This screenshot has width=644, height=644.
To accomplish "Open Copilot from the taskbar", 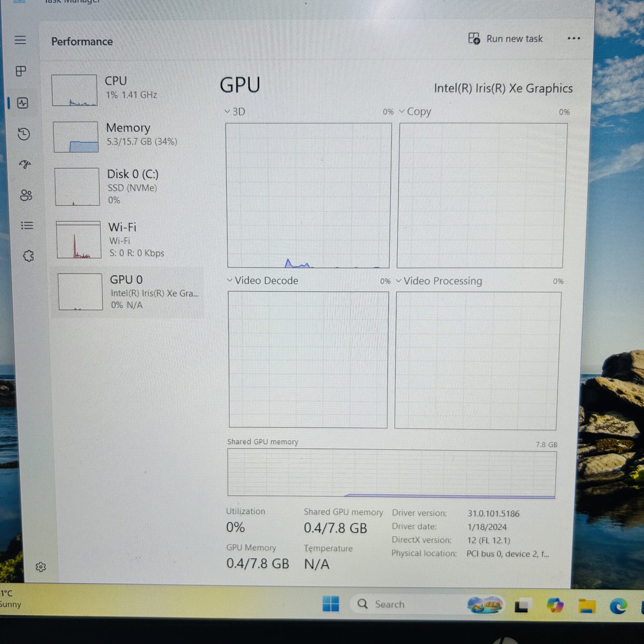I will point(555,605).
